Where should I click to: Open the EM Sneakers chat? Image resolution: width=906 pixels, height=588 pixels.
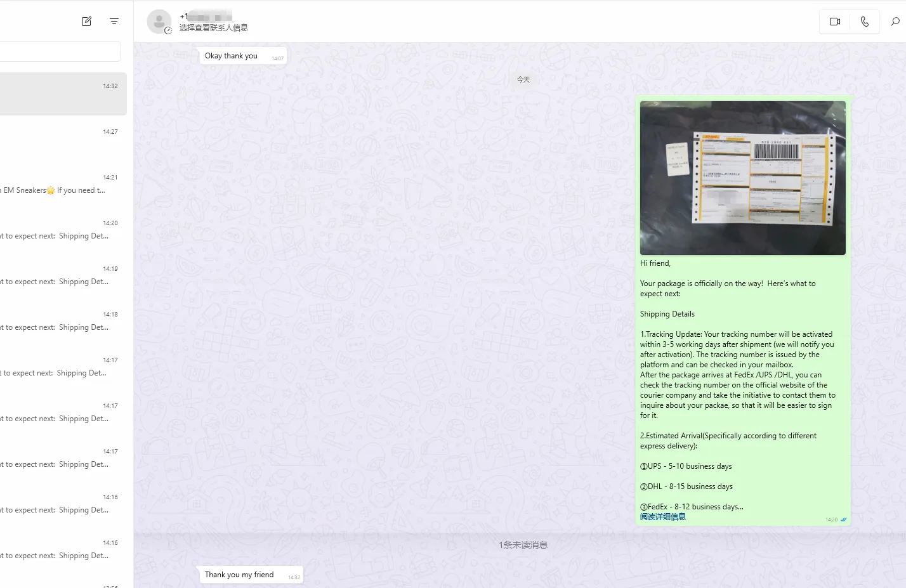(62, 185)
